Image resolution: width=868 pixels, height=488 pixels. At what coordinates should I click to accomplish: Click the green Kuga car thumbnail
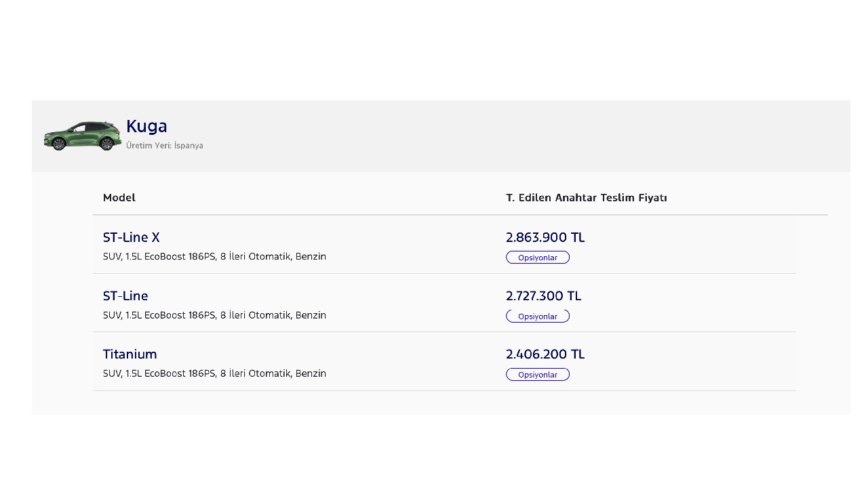[83, 136]
